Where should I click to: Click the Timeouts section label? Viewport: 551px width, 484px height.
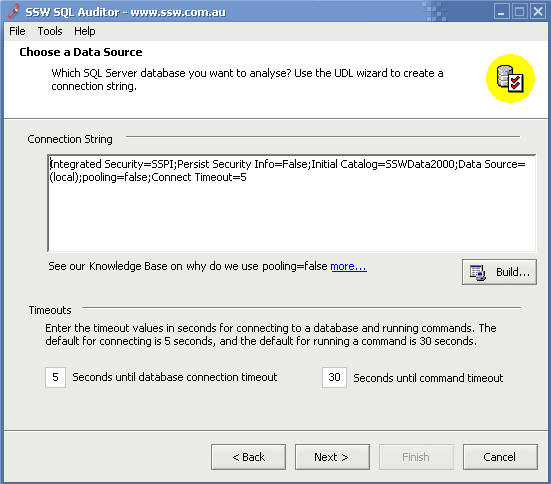(x=50, y=310)
